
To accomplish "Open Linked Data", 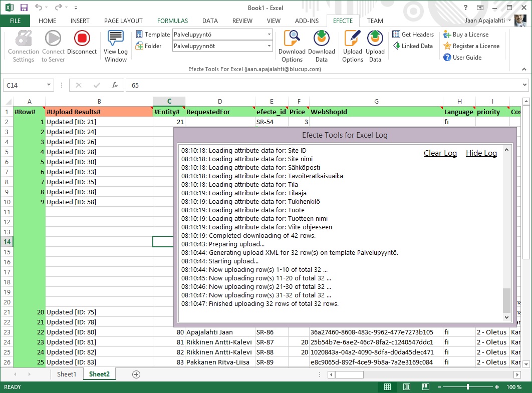I will (x=413, y=46).
